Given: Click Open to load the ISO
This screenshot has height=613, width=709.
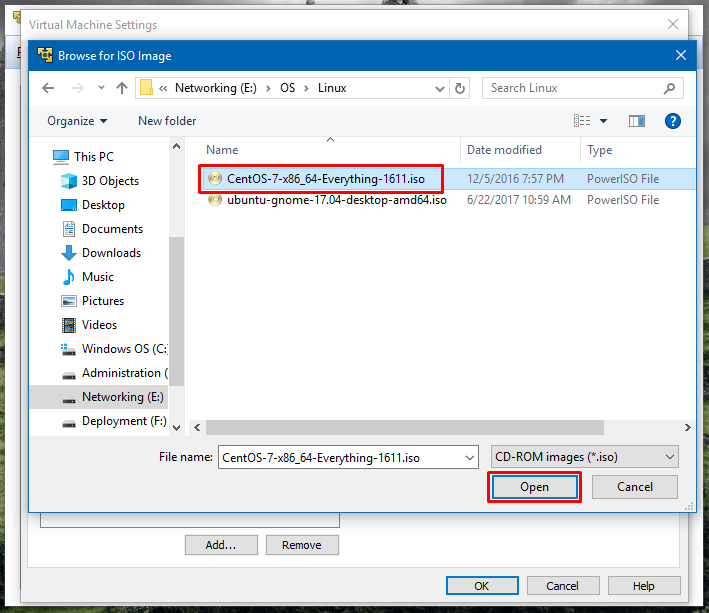Looking at the screenshot, I should tap(534, 487).
